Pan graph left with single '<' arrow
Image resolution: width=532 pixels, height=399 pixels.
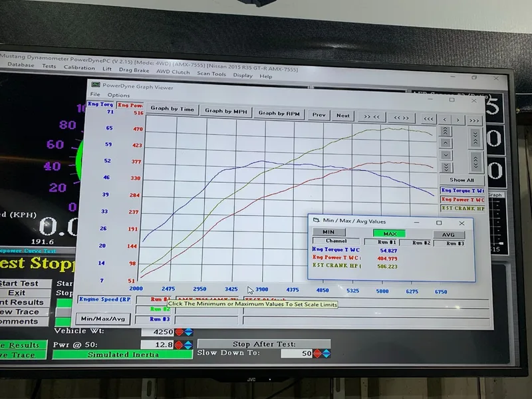click(x=444, y=120)
